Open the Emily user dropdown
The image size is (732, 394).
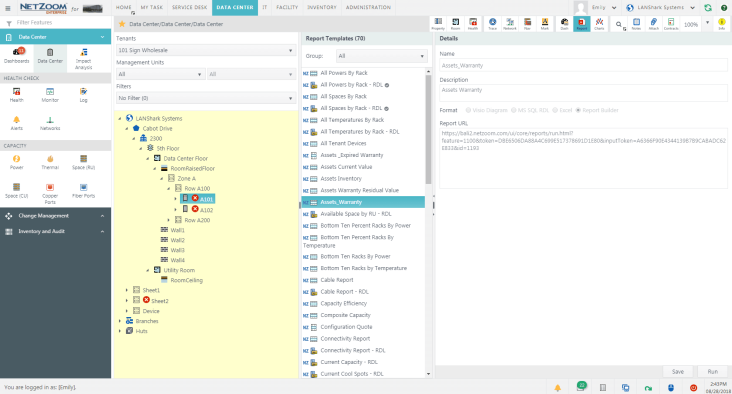click(614, 7)
